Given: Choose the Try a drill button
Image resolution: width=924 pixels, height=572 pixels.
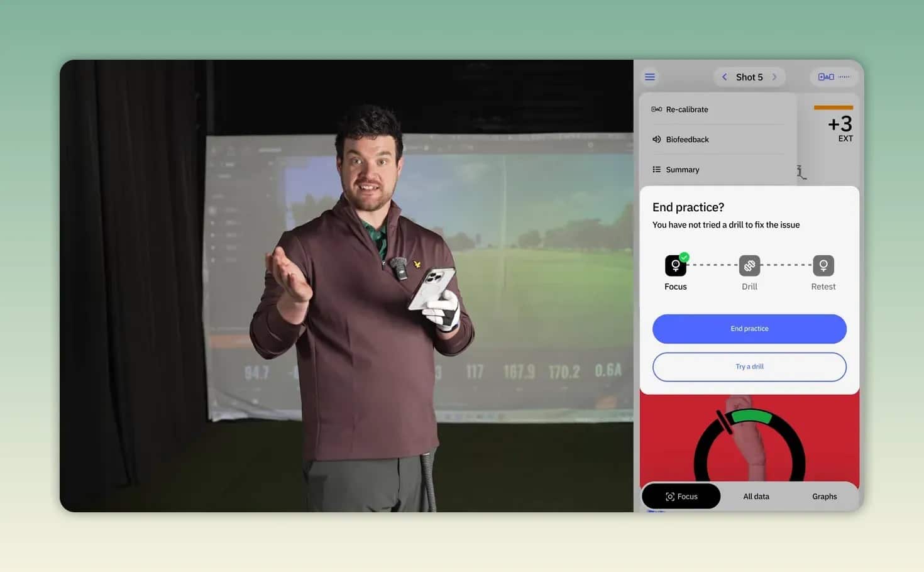Looking at the screenshot, I should (749, 366).
